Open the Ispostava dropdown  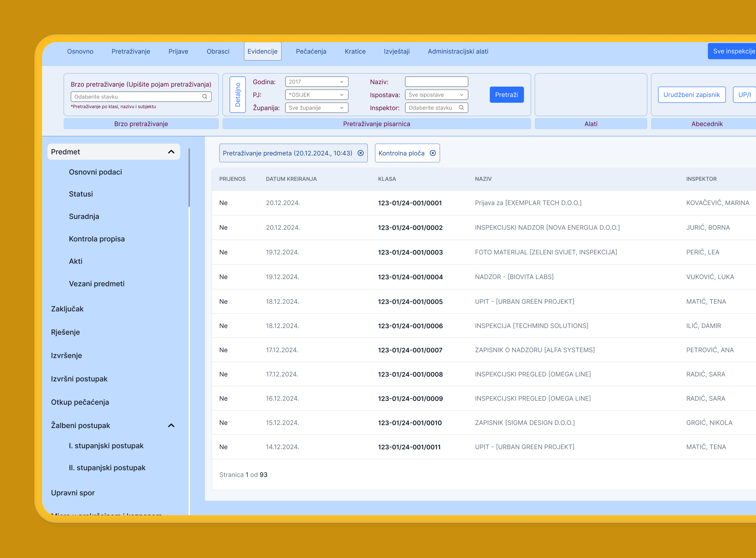tap(436, 95)
